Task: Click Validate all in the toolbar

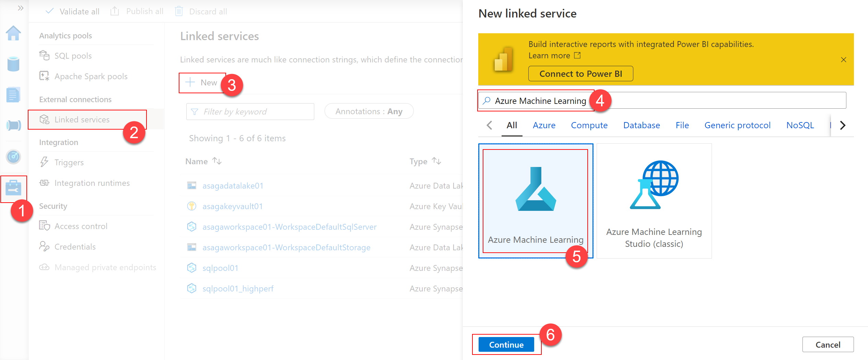Action: 72,11
